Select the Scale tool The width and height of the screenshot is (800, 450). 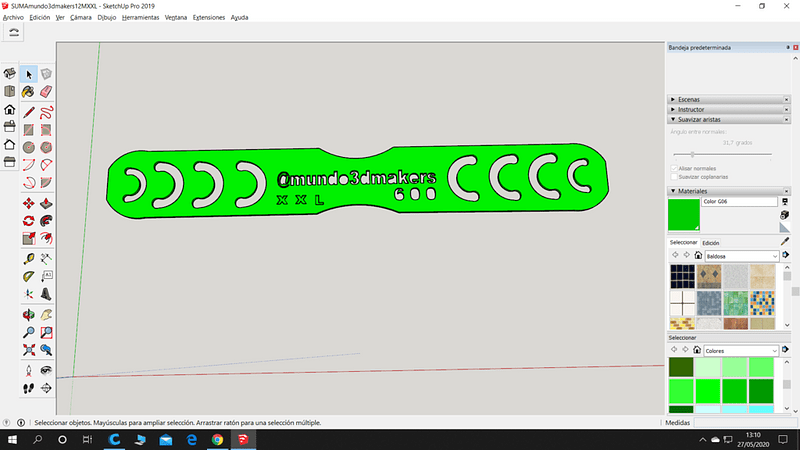29,238
